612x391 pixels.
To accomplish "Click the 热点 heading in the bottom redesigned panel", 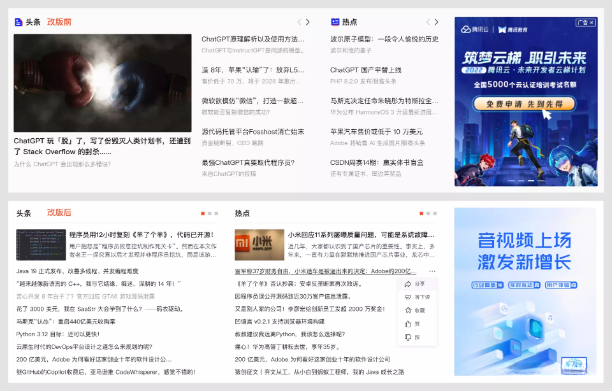I will point(242,213).
